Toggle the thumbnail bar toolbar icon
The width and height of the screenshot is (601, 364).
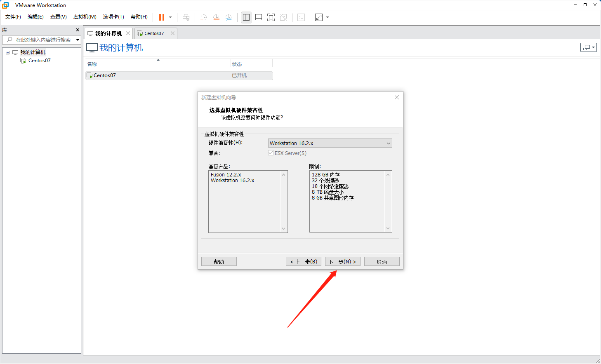coord(259,17)
